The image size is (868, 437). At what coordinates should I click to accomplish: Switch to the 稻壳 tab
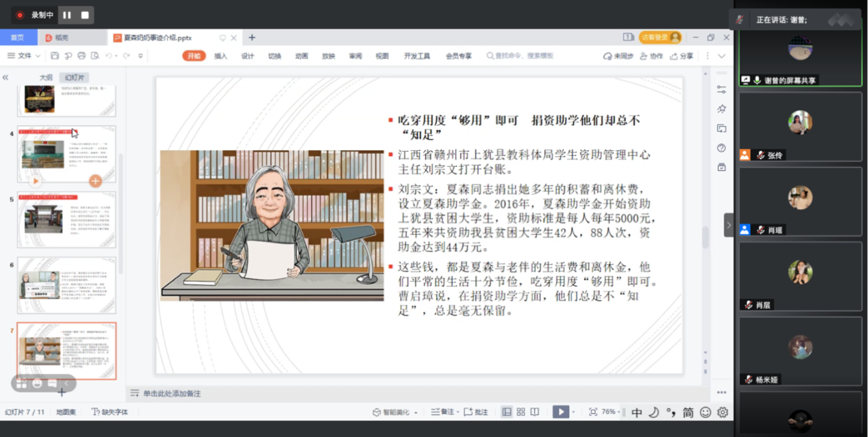(x=62, y=38)
